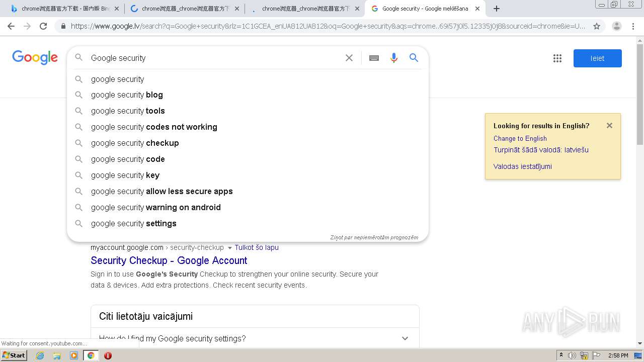
Task: Dismiss the English results notice
Action: click(609, 126)
